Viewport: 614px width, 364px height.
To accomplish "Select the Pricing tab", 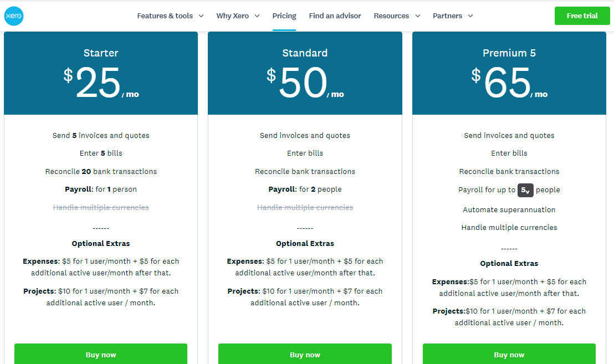I will (284, 16).
